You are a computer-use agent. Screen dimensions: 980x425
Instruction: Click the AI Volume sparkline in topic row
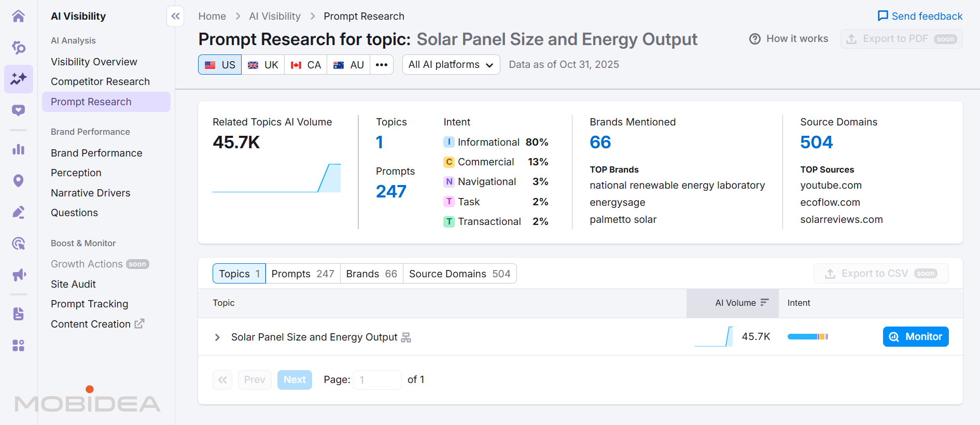pos(713,337)
